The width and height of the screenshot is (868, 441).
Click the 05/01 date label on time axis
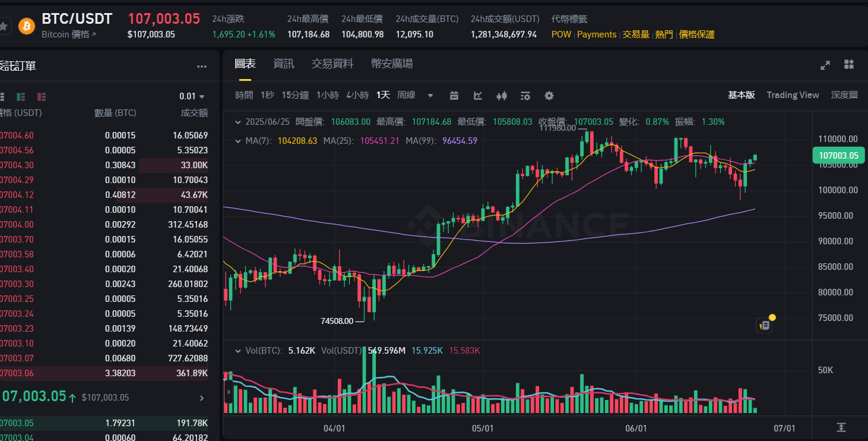coord(483,428)
